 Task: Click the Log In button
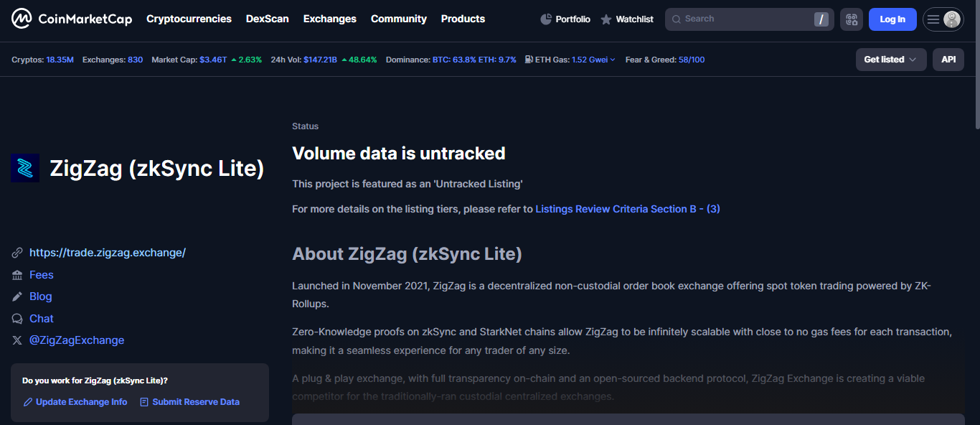click(x=892, y=19)
